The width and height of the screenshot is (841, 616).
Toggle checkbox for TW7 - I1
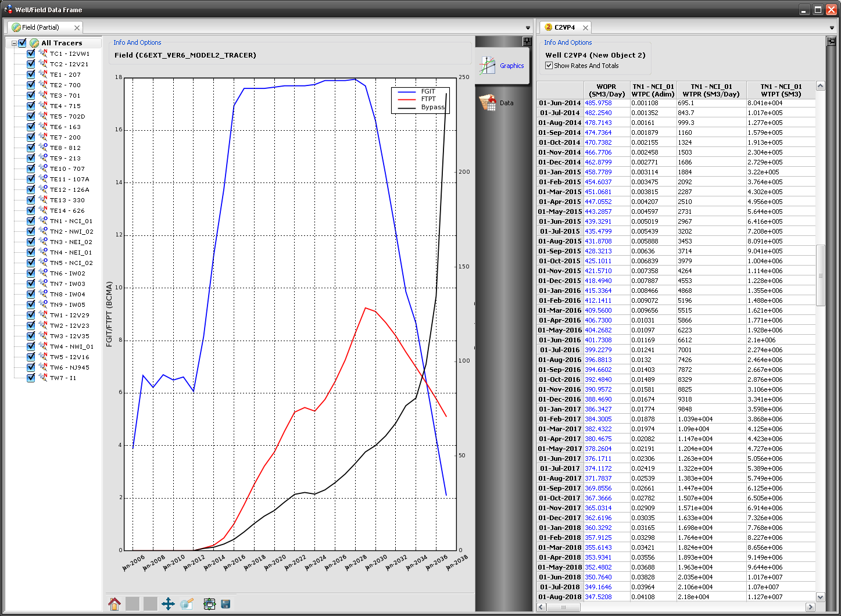[31, 378]
